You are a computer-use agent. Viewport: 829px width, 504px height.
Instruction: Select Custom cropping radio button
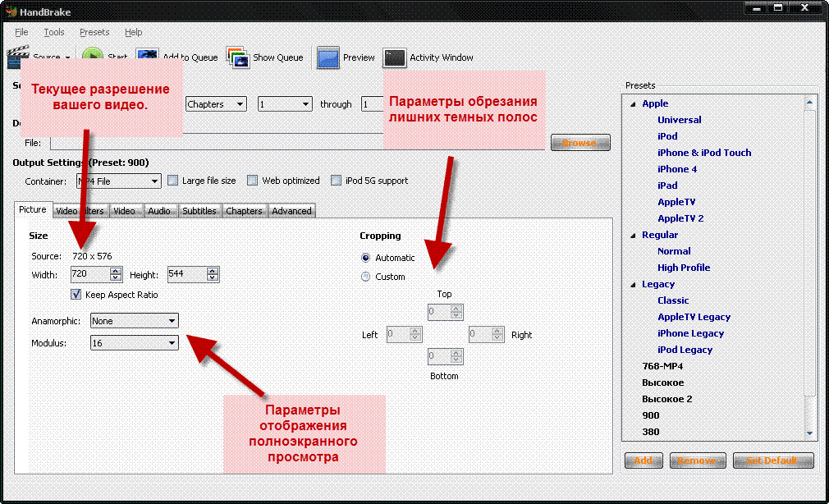coord(365,277)
